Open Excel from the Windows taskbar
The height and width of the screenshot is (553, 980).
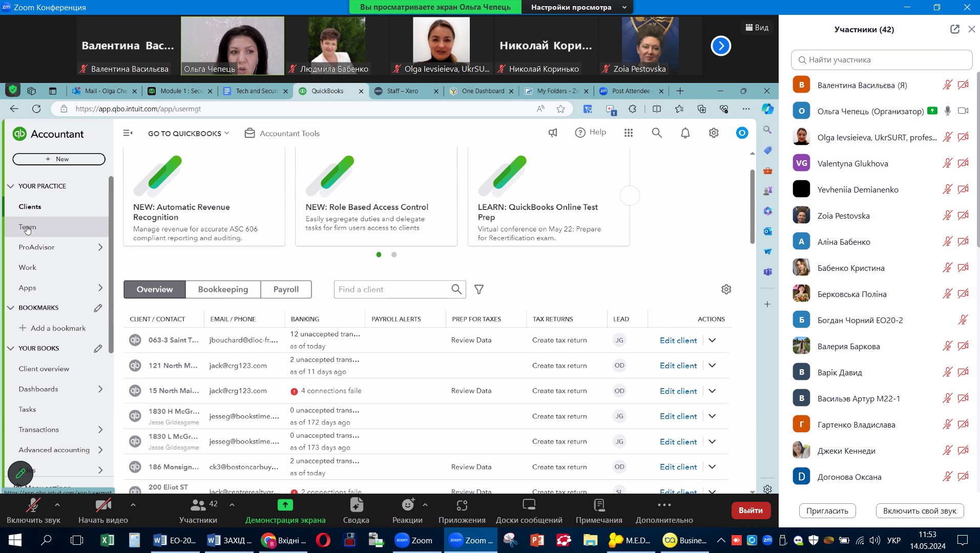(x=108, y=540)
